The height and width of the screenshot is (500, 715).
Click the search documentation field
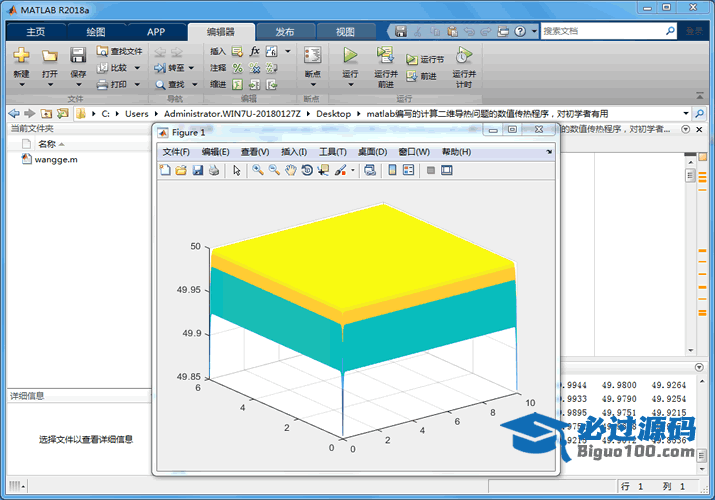click(603, 31)
